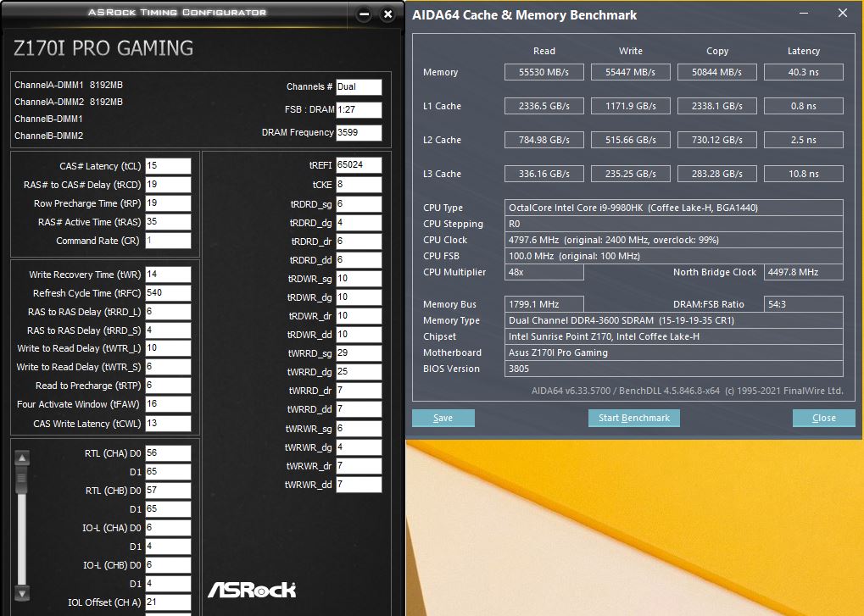Click the ChannelA-DIMM1 8192MB entry

69,85
